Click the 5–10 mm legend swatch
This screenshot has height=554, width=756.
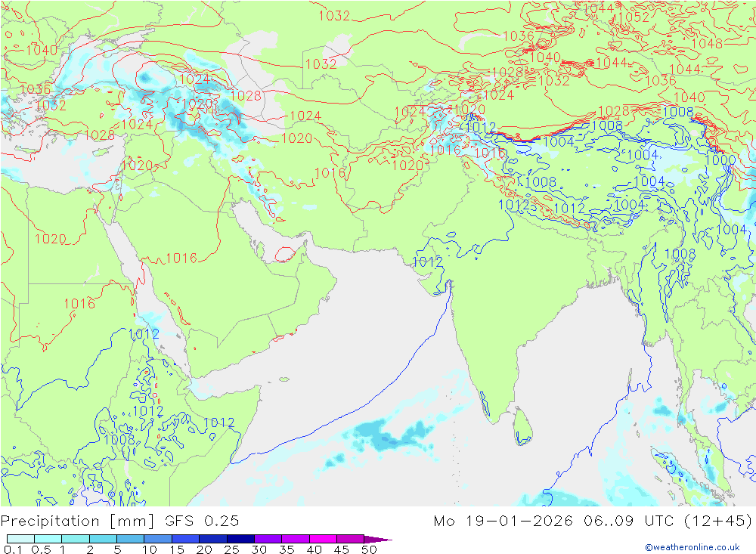[130, 539]
